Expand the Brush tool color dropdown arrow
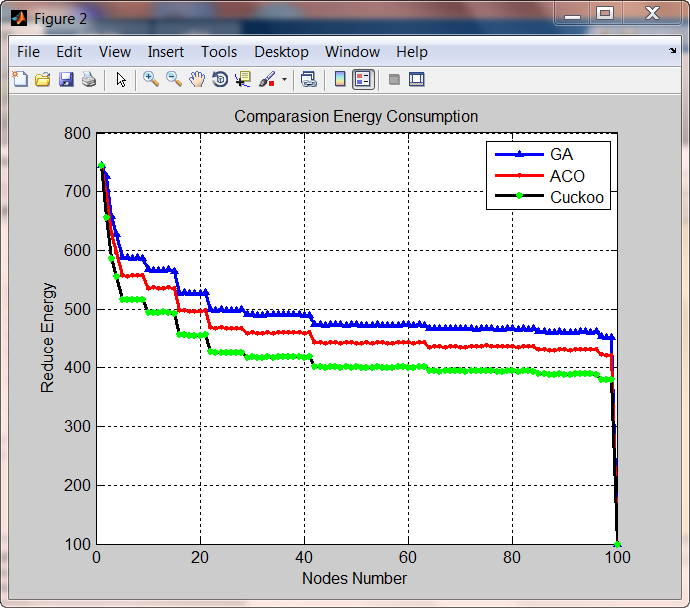 pos(284,80)
